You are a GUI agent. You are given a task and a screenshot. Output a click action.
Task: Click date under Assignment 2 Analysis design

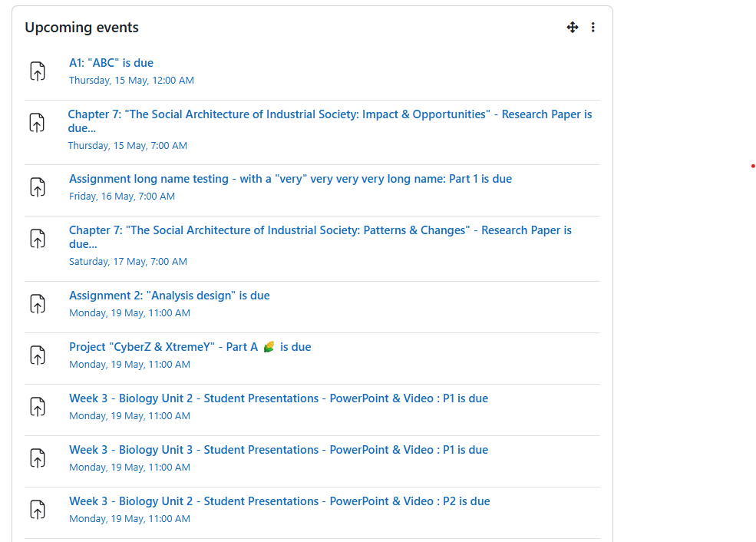(130, 313)
